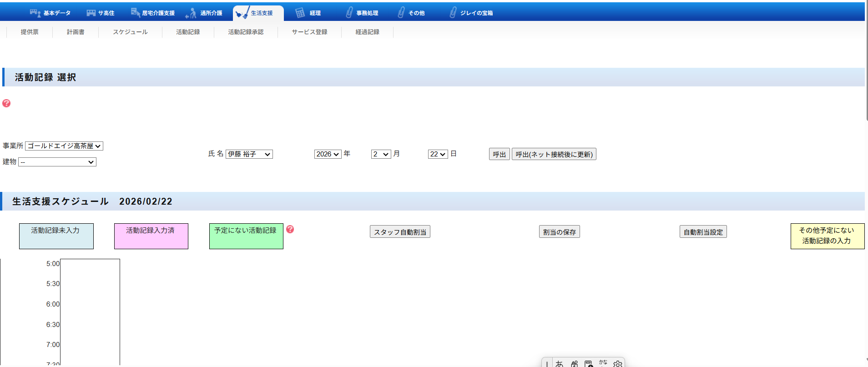Click the yellow その他予定にない活動記録の入力 box
The height and width of the screenshot is (367, 868).
pos(827,236)
